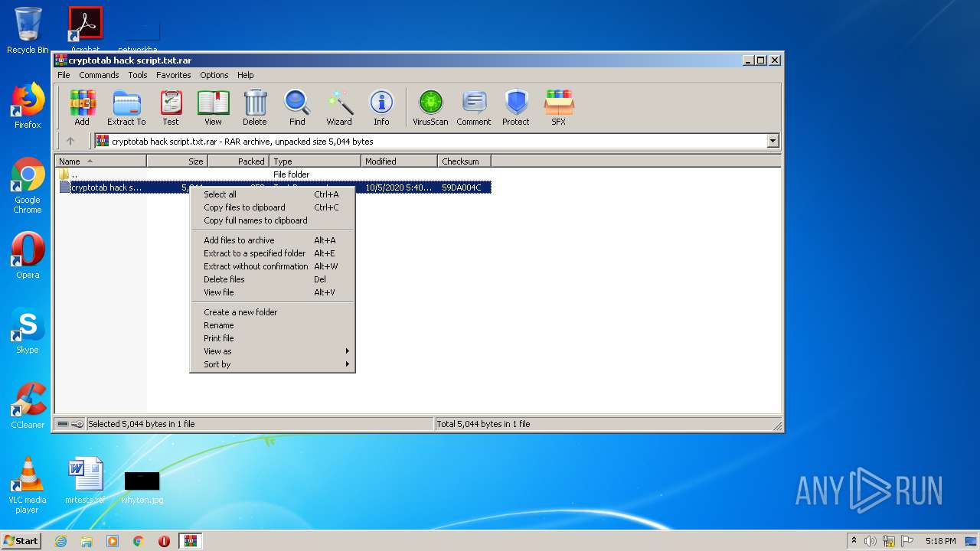Click Windows Explorer taskbar folder icon
Image resolution: width=980 pixels, height=551 pixels.
[x=87, y=541]
